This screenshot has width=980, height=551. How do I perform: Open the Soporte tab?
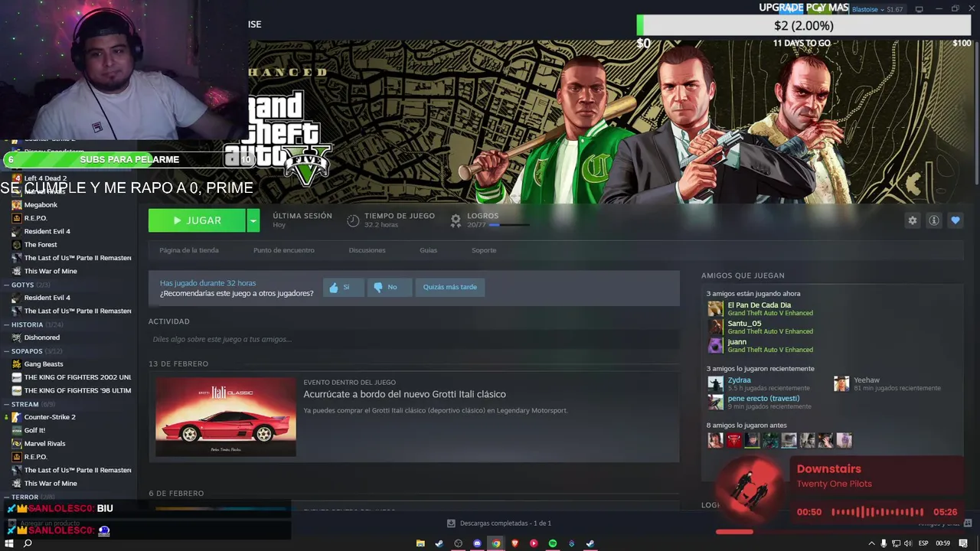(x=483, y=250)
